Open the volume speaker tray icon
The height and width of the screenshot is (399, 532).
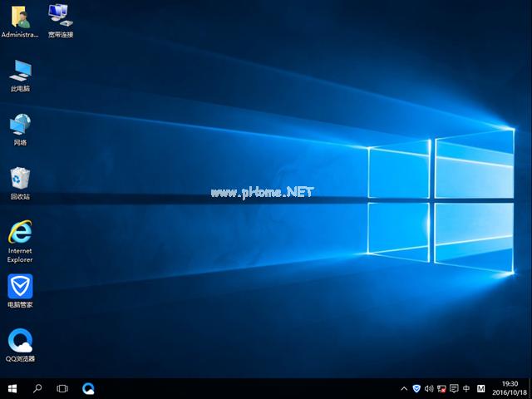[429, 389]
